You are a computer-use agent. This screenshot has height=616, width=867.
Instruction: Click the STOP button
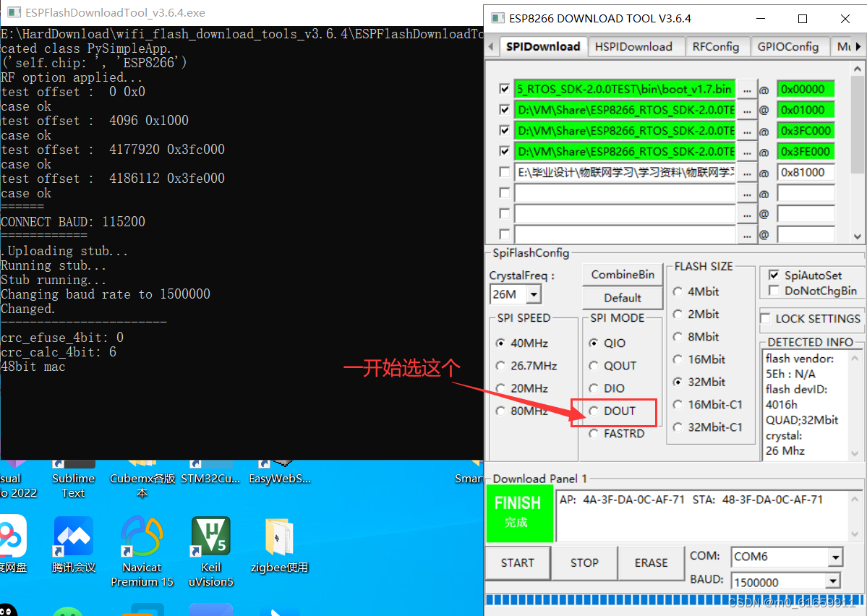tap(584, 563)
